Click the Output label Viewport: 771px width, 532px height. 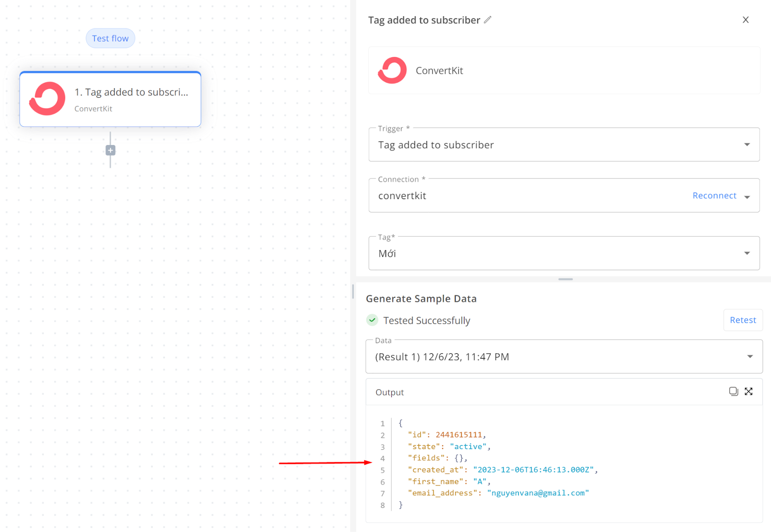[x=389, y=392]
